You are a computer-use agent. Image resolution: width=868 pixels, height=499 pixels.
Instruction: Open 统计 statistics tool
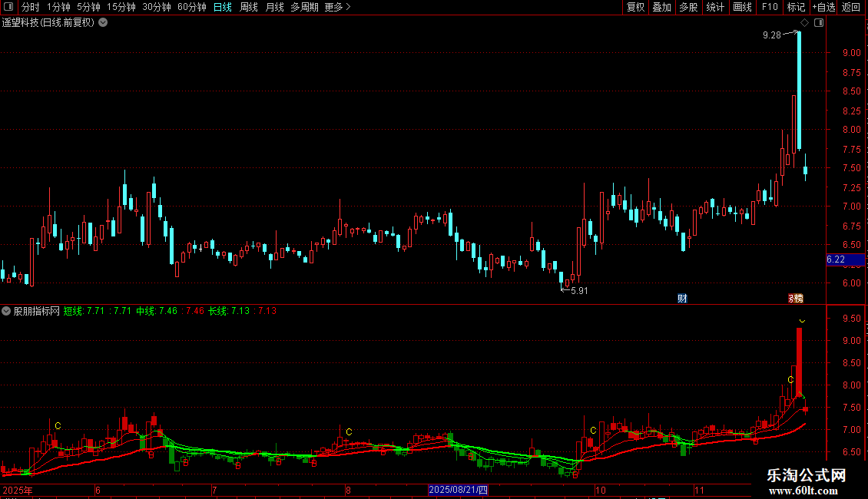pos(715,7)
